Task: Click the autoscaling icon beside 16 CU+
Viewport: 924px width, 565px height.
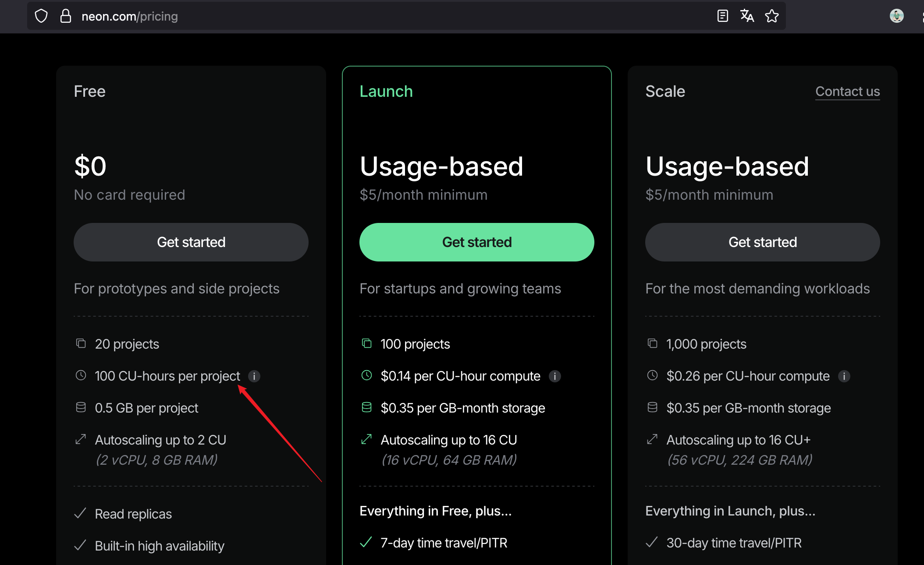Action: click(x=652, y=439)
